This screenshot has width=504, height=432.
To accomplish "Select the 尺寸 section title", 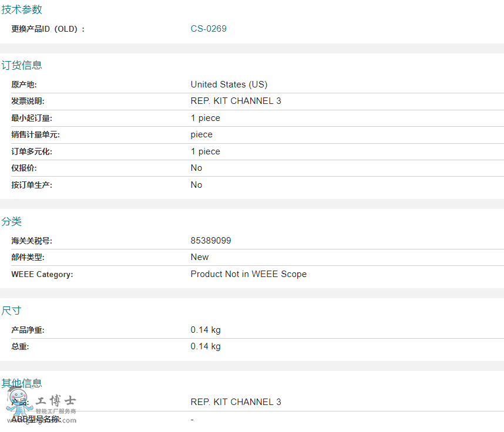I will [12, 310].
